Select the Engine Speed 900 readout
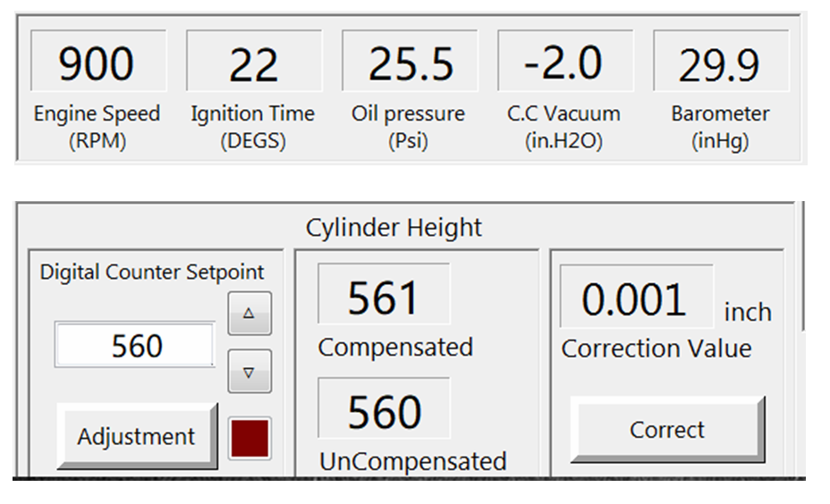 click(x=97, y=63)
